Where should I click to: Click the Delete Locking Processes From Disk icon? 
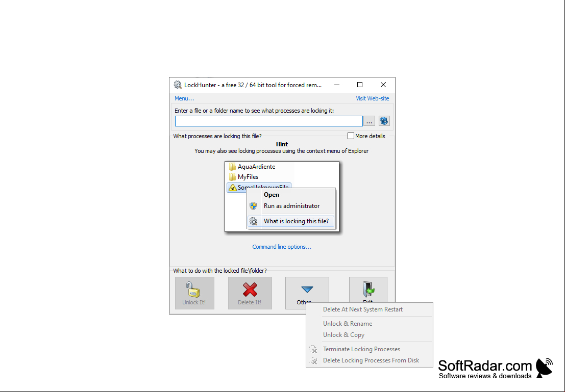click(x=313, y=360)
